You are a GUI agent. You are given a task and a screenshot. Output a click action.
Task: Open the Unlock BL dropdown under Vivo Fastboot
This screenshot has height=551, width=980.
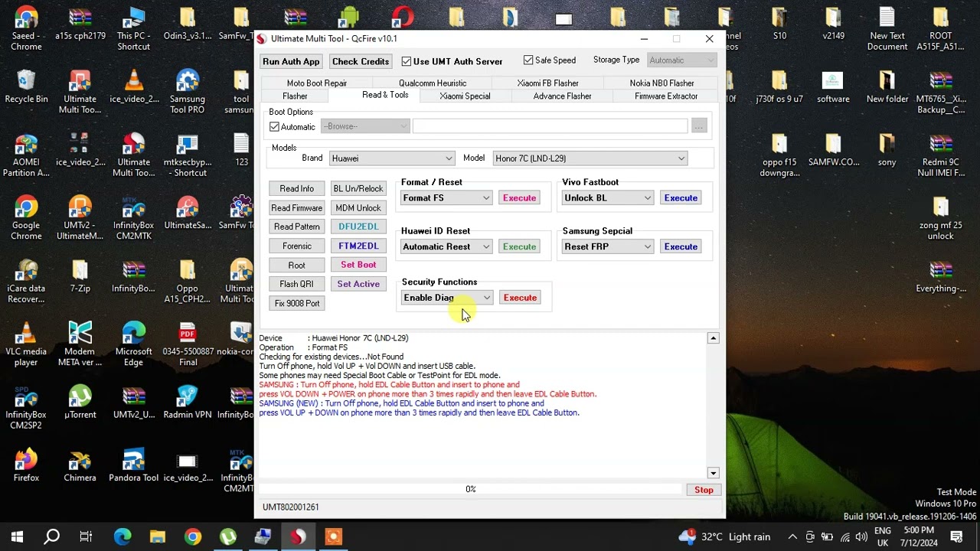tap(607, 198)
